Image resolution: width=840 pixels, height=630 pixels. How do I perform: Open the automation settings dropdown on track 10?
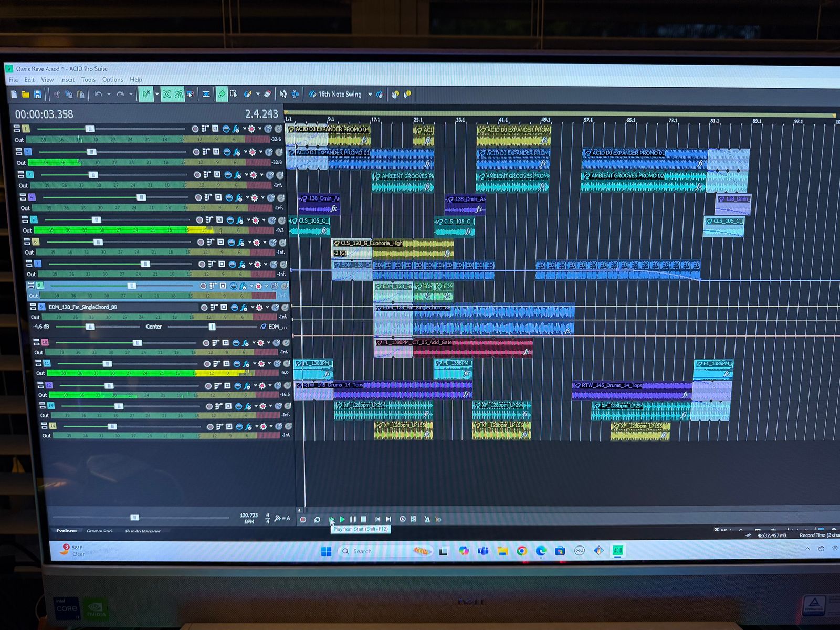[x=269, y=343]
